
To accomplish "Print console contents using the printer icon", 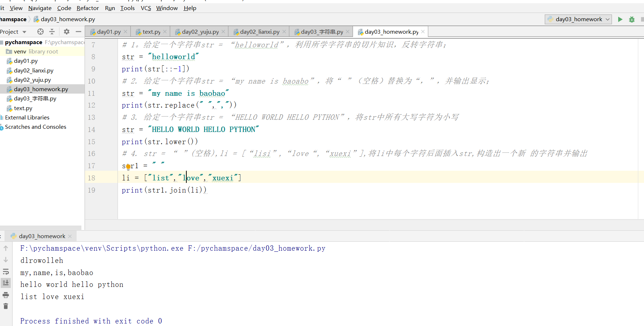I will pos(6,295).
